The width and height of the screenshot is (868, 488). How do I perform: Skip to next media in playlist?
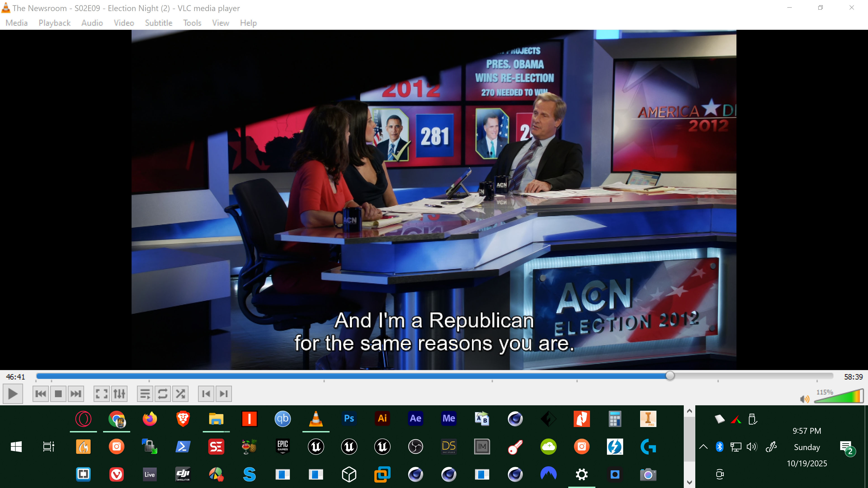pyautogui.click(x=76, y=394)
